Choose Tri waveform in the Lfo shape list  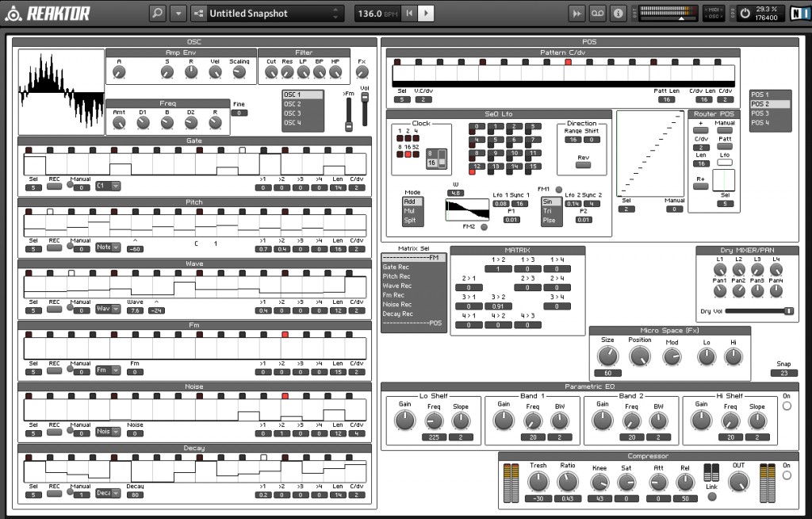coord(551,211)
